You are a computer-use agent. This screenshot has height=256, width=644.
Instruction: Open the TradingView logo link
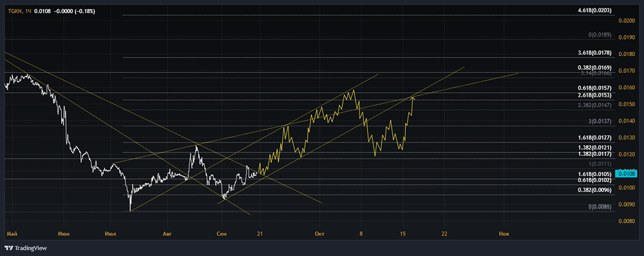pos(26,248)
